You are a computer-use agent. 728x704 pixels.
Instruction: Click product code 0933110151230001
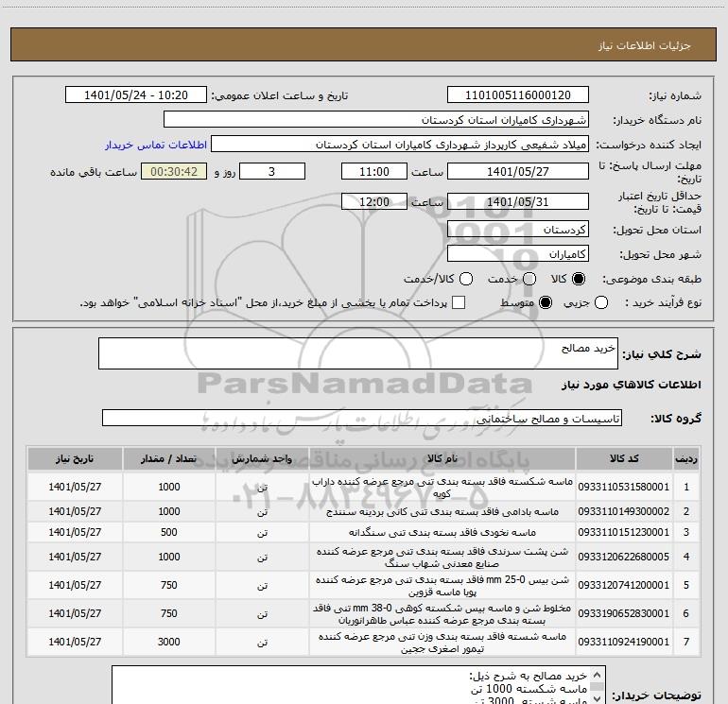[x=624, y=532]
